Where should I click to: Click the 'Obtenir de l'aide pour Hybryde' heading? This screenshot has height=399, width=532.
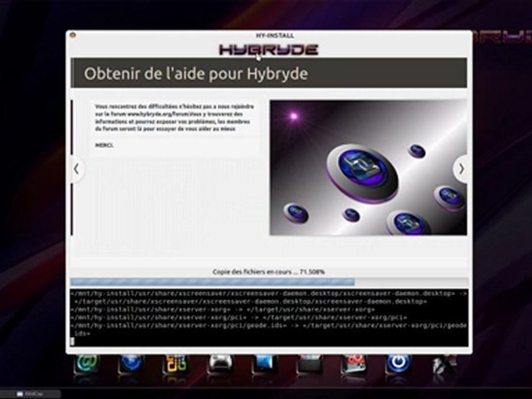coord(196,74)
